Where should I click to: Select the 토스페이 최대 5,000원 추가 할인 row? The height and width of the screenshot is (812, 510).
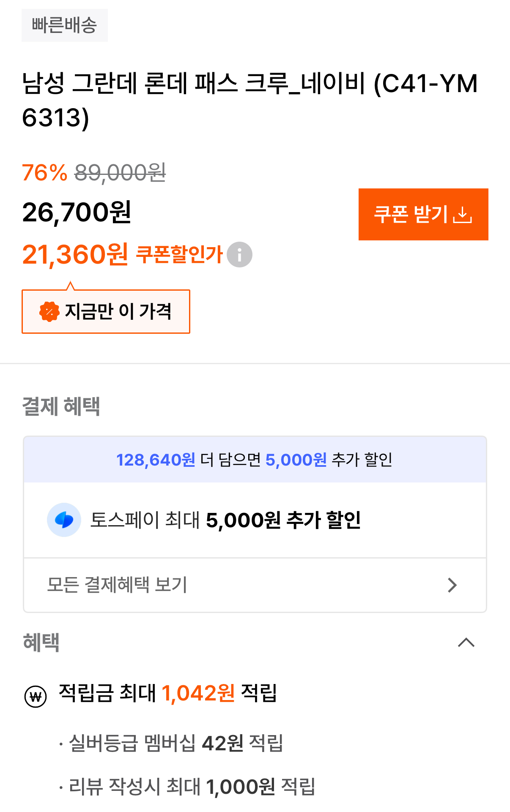[x=225, y=520]
